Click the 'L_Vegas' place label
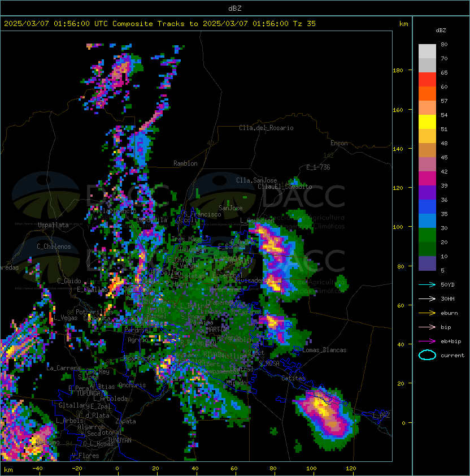The width and height of the screenshot is (470, 476). (66, 318)
